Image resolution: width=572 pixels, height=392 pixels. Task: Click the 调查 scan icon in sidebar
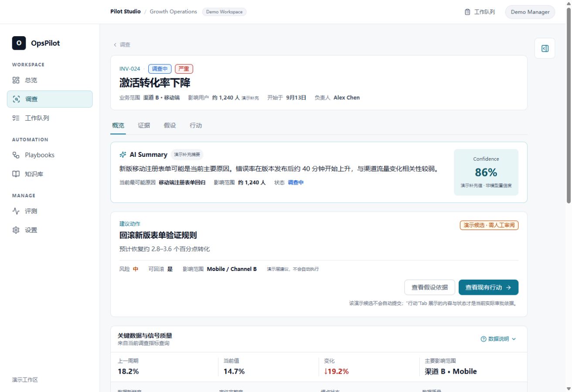(x=16, y=99)
